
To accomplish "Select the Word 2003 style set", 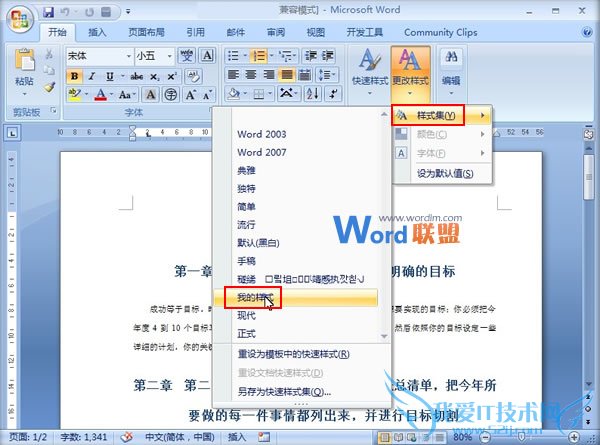I will [x=262, y=134].
